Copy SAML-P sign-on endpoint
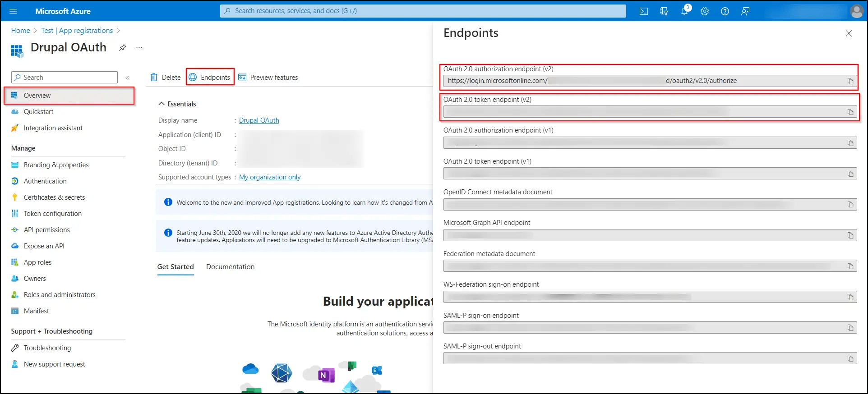868x394 pixels. point(850,328)
